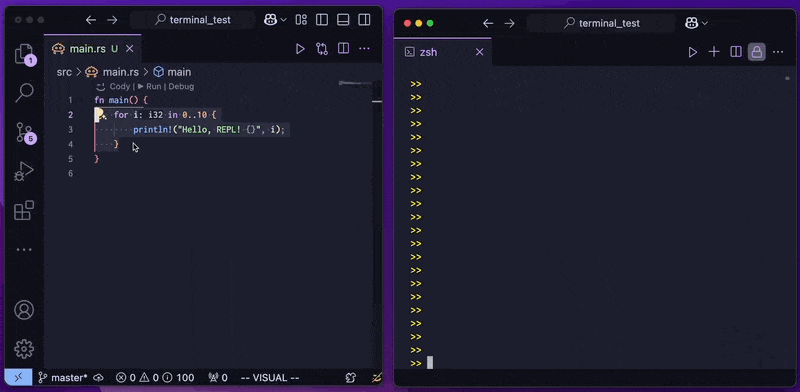
Task: Open the Search view in the activity bar
Action: click(x=24, y=92)
